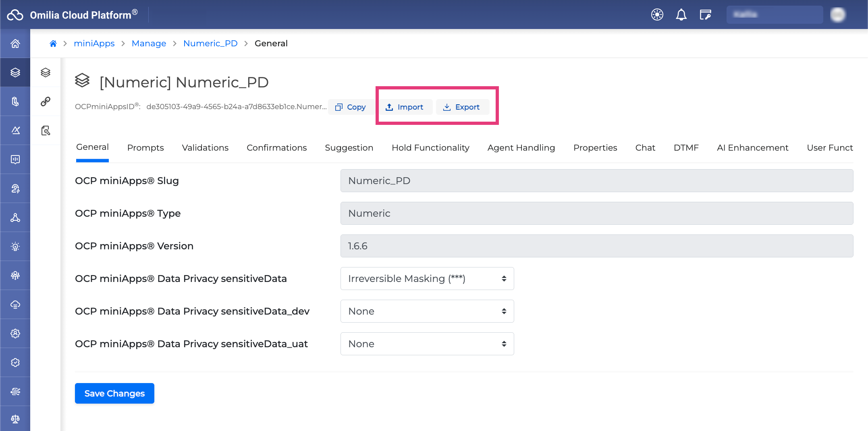The width and height of the screenshot is (868, 431).
Task: Open the DTMF tab
Action: 686,148
